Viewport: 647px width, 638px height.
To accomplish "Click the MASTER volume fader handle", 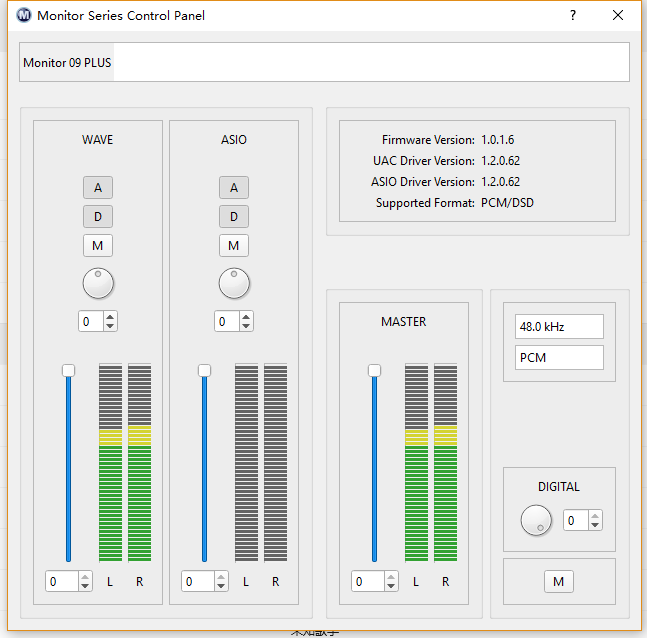I will 374,370.
